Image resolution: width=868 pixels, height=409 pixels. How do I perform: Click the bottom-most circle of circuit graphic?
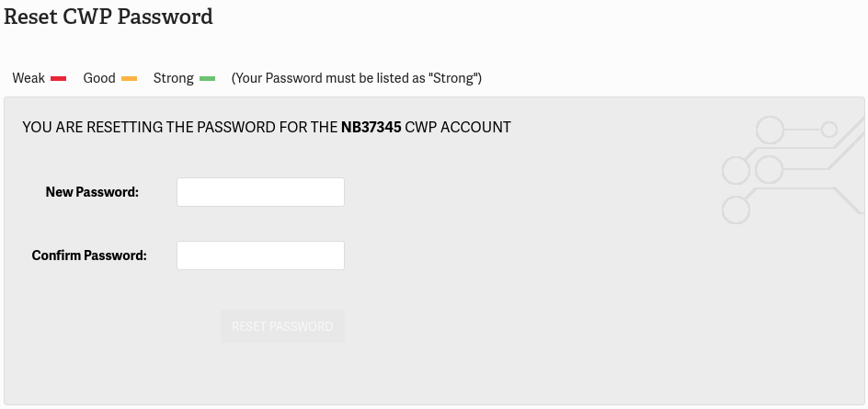pos(736,210)
